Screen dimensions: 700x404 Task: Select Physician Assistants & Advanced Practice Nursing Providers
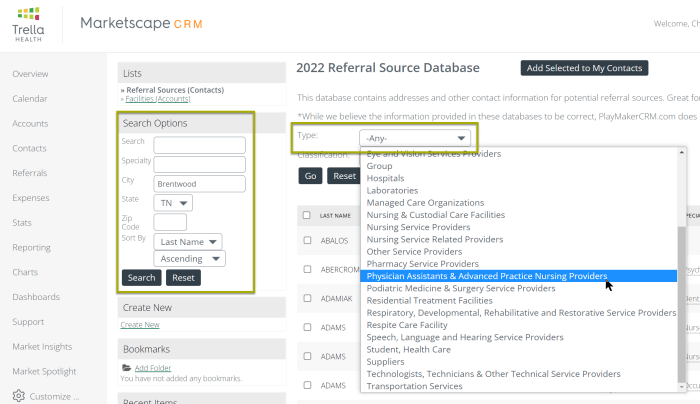point(518,276)
